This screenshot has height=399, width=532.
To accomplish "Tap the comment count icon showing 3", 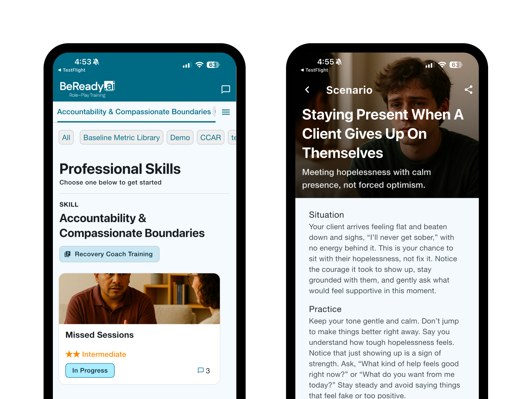I will 200,370.
